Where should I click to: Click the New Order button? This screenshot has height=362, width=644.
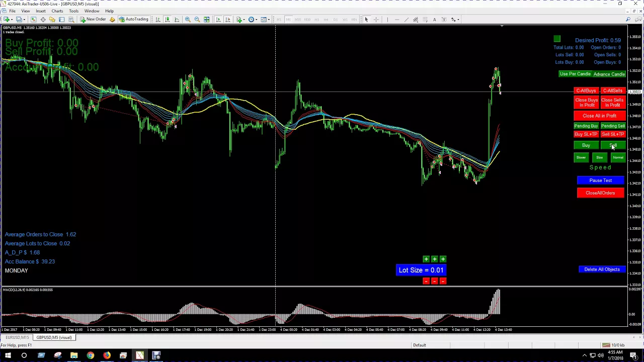click(x=93, y=20)
